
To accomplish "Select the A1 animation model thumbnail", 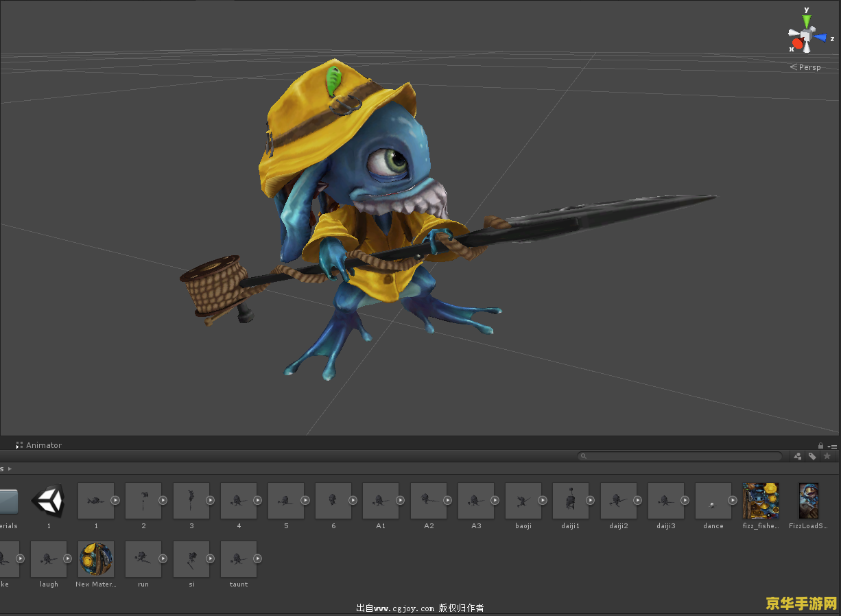I will pos(381,501).
